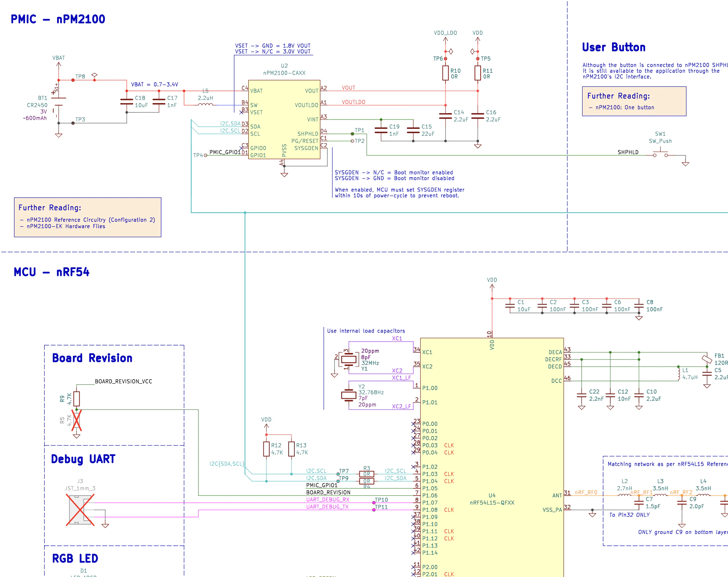
Task: Select test point TP3
Action: tap(73, 123)
